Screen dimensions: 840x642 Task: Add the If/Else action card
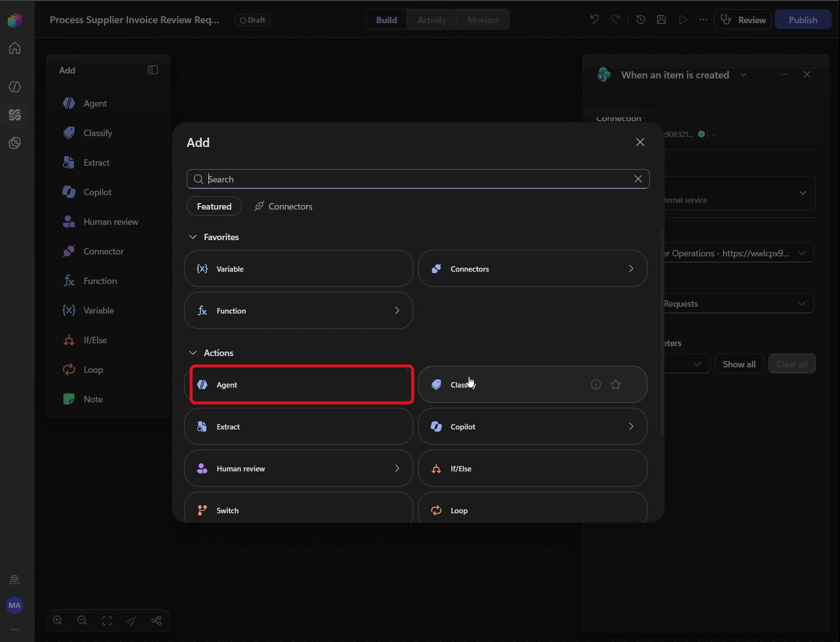click(x=532, y=468)
